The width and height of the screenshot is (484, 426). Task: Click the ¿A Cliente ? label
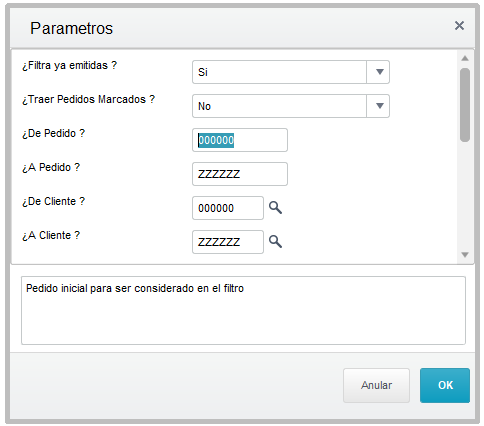(51, 235)
